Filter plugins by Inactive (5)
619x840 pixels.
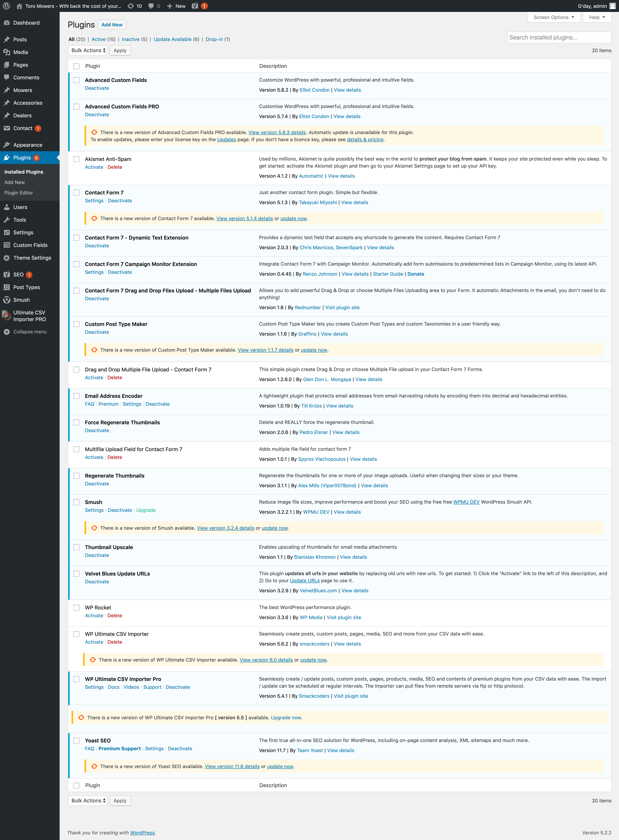(135, 39)
